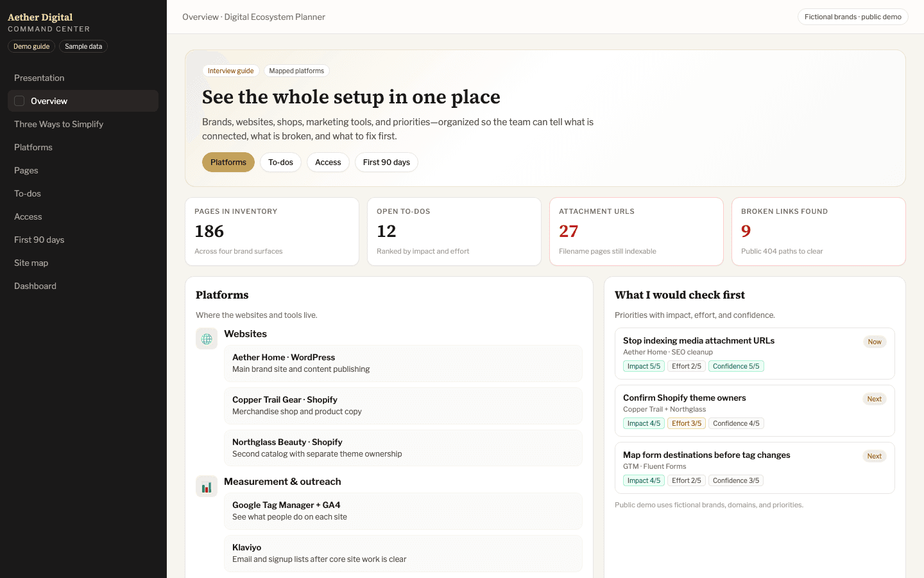Click the bar chart icon beside Measurement & outreach
924x578 pixels.
point(207,486)
